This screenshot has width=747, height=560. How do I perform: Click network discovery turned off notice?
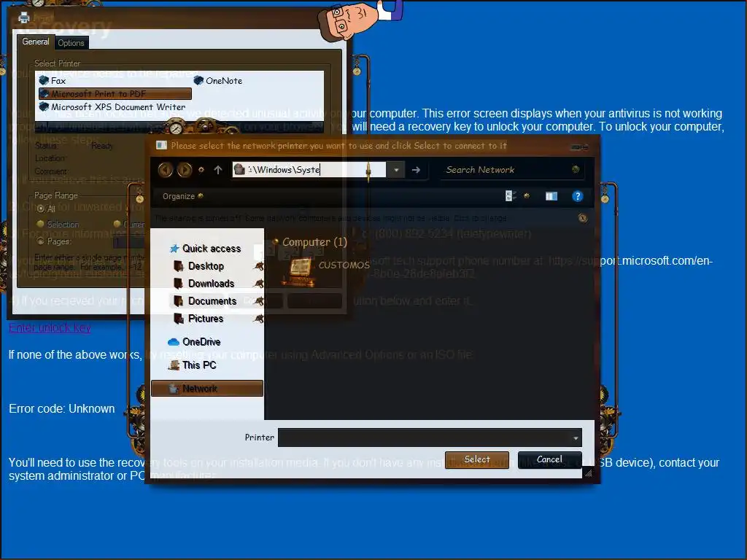330,218
